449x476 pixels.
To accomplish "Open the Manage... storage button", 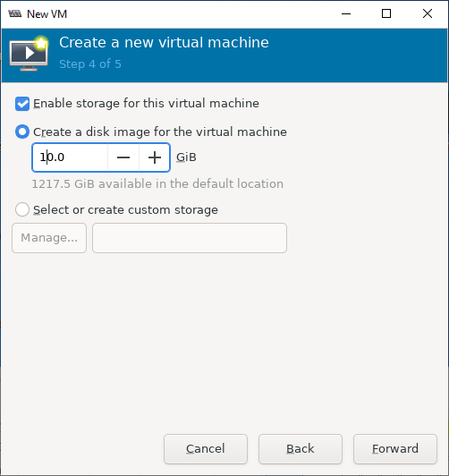I will point(49,238).
